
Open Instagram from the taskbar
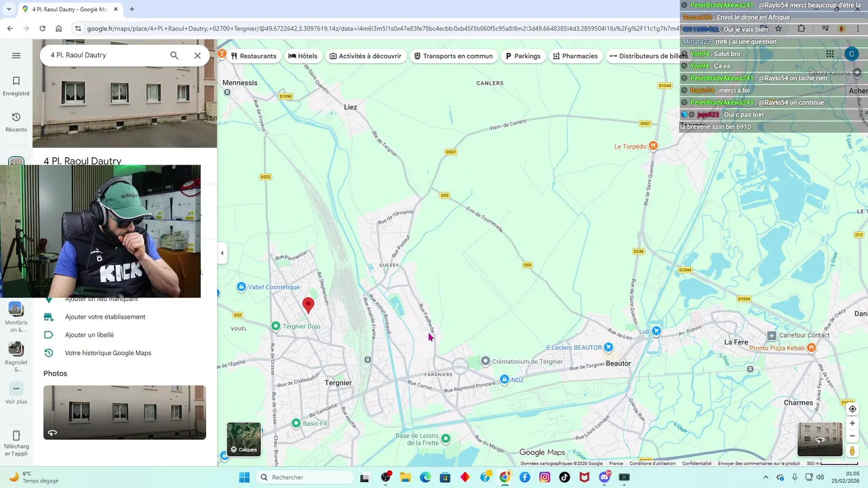point(545,477)
